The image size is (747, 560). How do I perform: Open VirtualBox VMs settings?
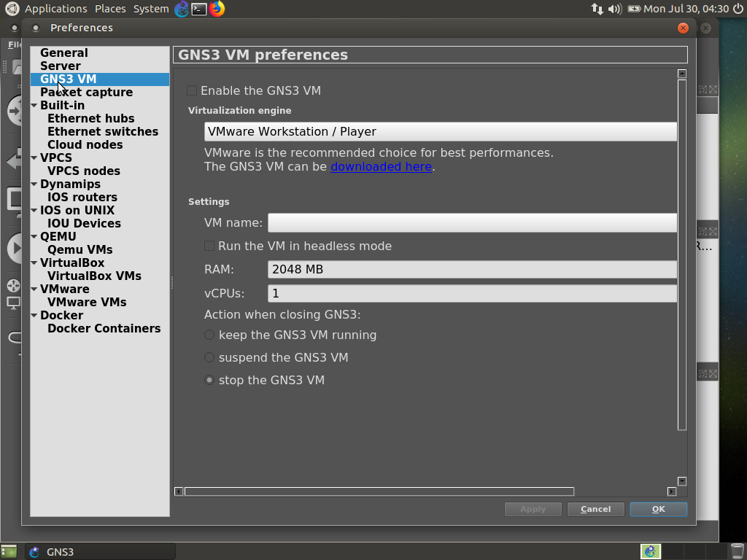point(94,276)
